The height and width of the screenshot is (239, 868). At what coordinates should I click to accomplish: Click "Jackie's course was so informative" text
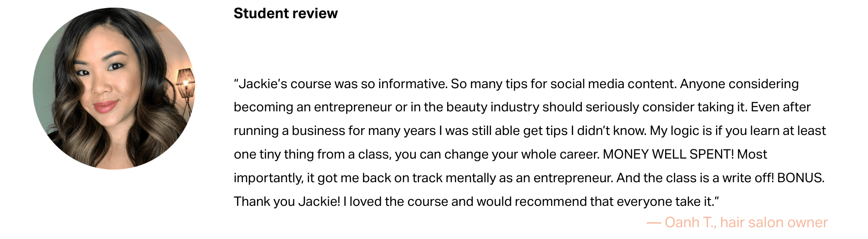(342, 84)
